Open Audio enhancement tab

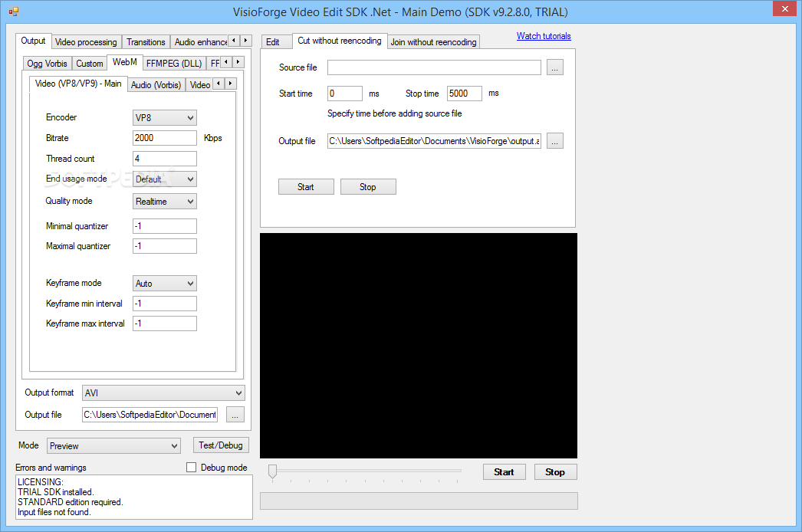point(199,42)
